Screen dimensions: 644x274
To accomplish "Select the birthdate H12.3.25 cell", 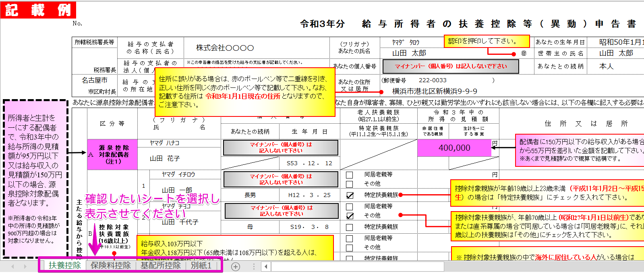I will point(309,195).
